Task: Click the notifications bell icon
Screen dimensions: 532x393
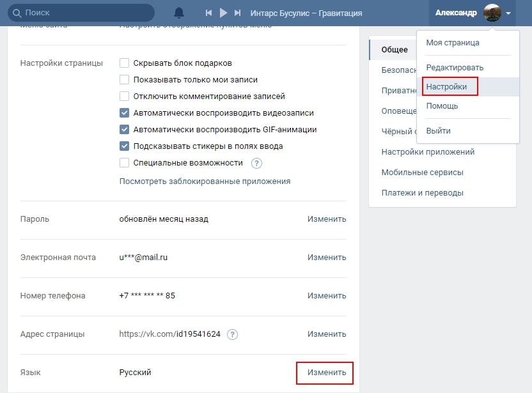Action: click(x=179, y=13)
